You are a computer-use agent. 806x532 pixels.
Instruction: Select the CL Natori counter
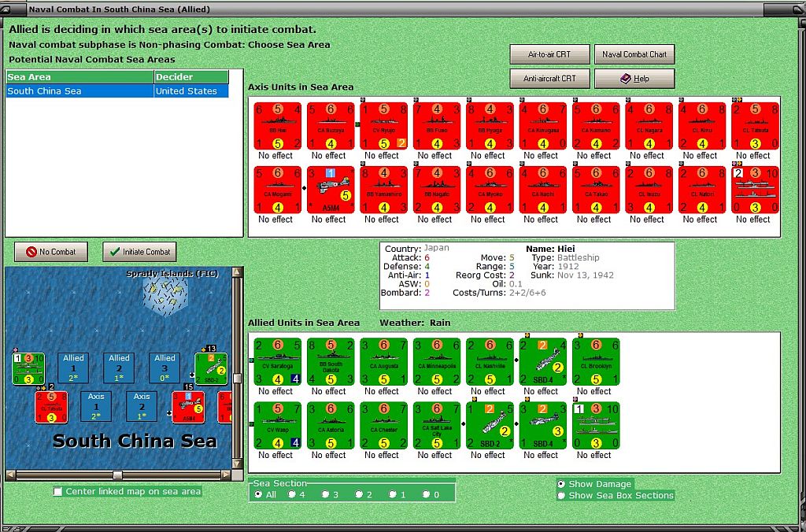702,190
